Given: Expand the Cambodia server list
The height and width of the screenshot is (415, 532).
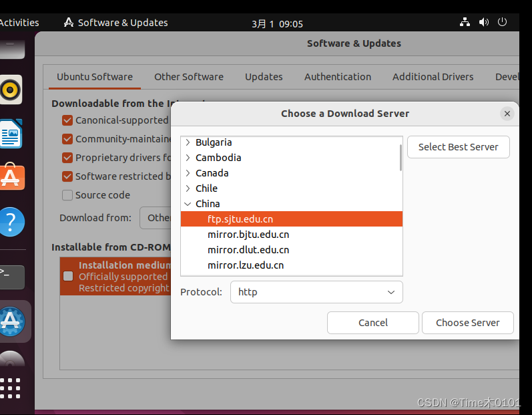Looking at the screenshot, I should point(188,158).
